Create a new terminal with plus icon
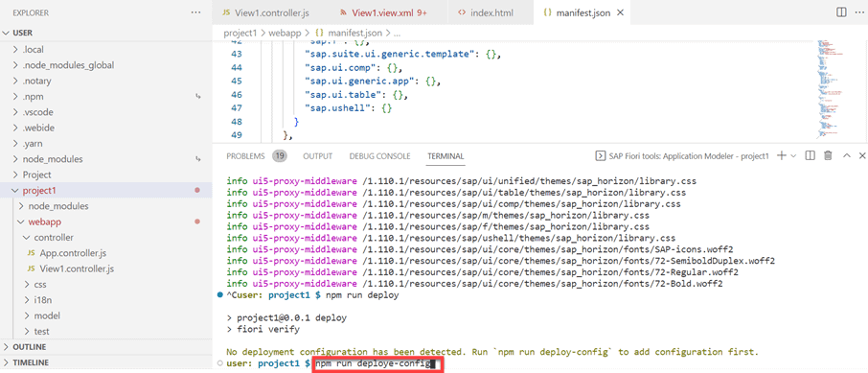This screenshot has width=868, height=373. [781, 155]
